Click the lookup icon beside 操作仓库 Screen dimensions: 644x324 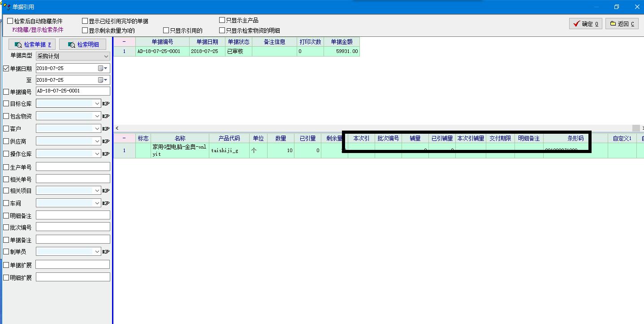point(106,154)
